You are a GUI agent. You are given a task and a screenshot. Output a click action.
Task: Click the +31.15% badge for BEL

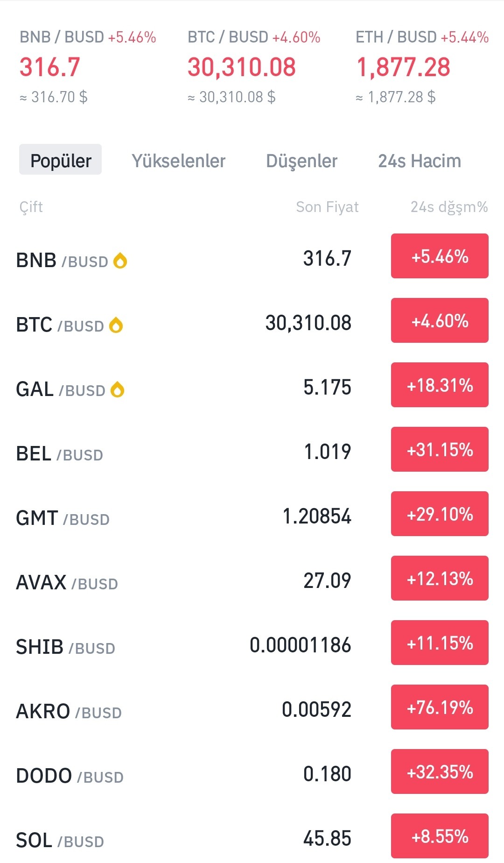coord(440,449)
